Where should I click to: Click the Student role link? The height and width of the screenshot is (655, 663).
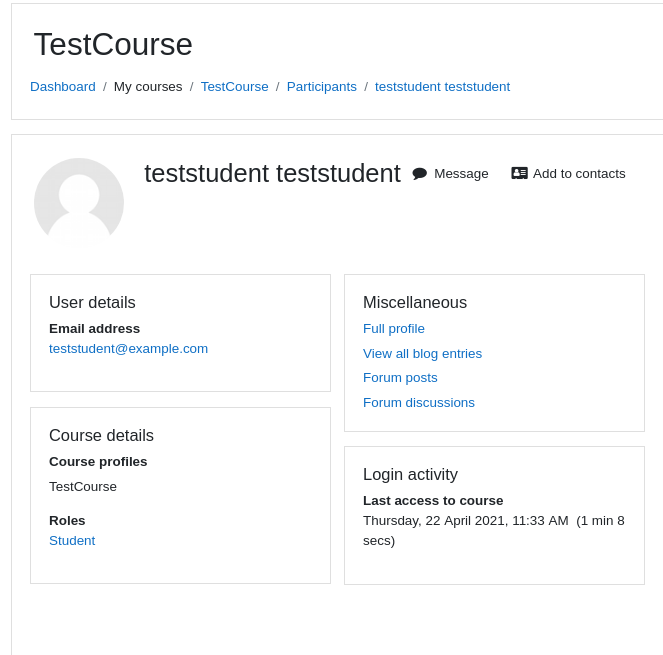click(x=72, y=540)
